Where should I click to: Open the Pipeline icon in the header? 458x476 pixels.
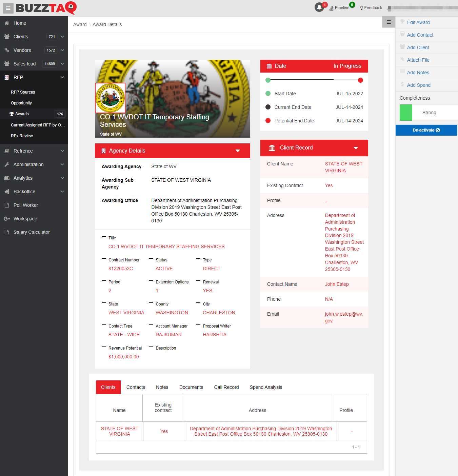pyautogui.click(x=332, y=8)
